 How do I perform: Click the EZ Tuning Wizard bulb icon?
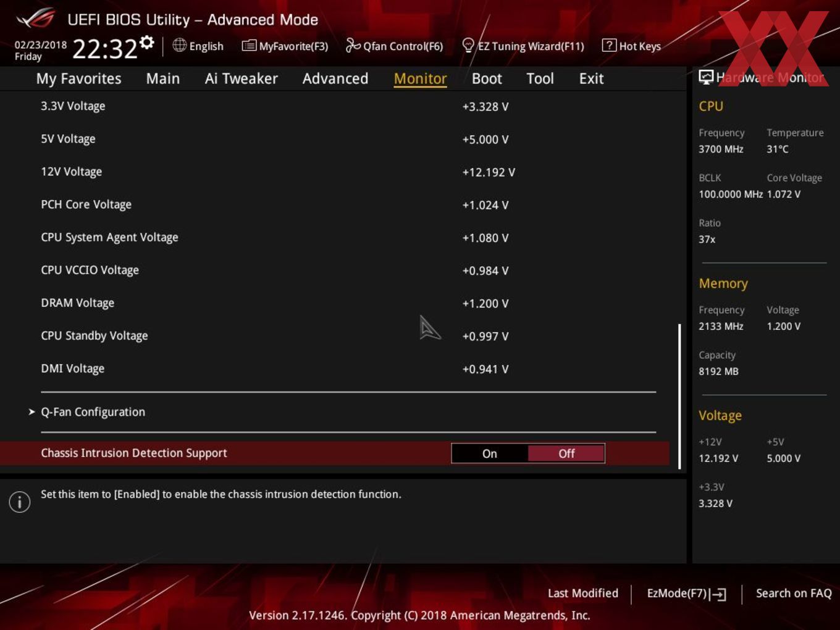pos(468,45)
